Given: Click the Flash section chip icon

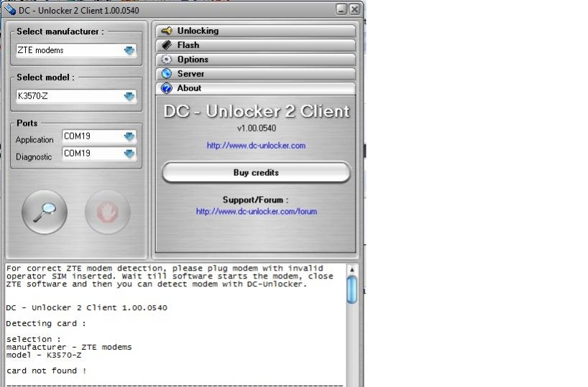Looking at the screenshot, I should pos(166,45).
